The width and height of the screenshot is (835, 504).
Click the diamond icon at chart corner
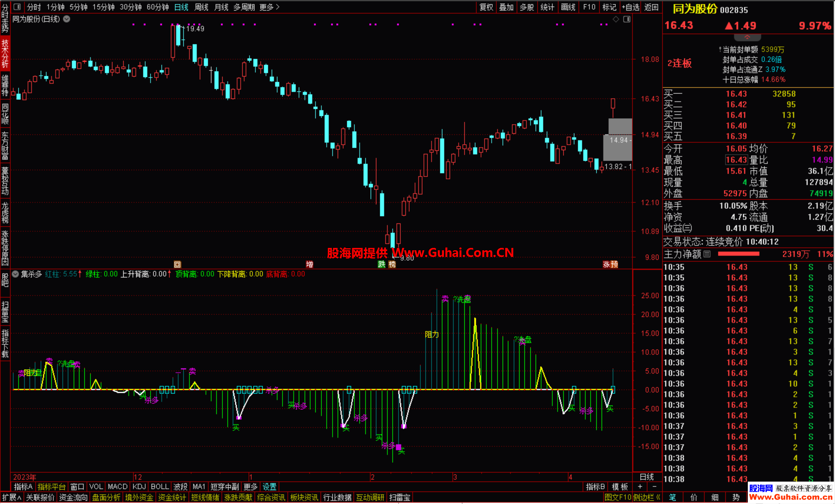click(616, 19)
